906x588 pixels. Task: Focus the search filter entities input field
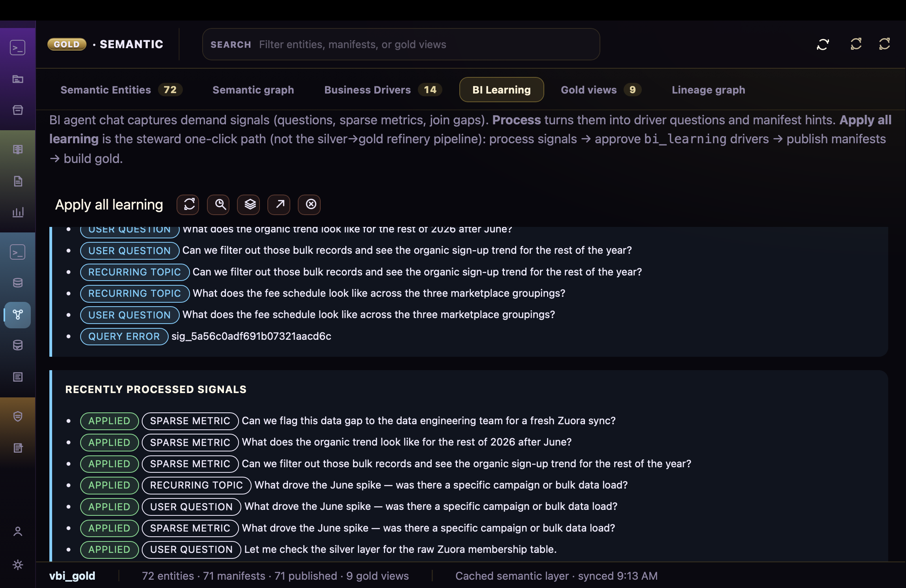401,44
